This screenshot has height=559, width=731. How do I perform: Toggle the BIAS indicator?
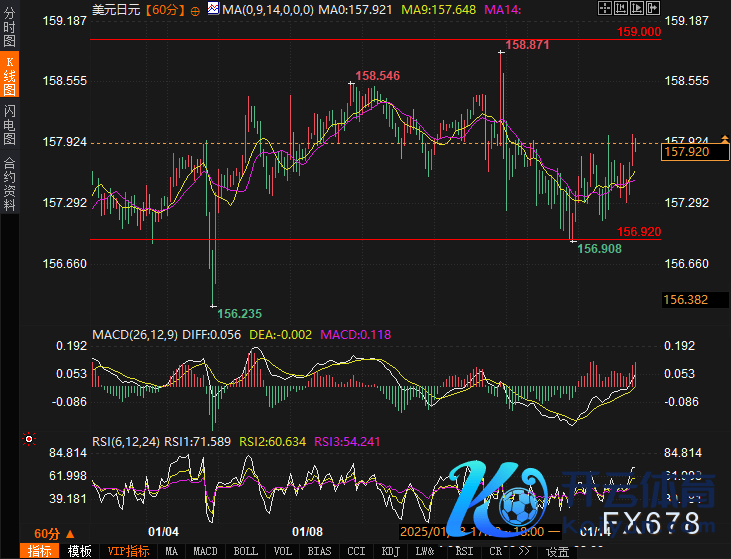coord(319,551)
